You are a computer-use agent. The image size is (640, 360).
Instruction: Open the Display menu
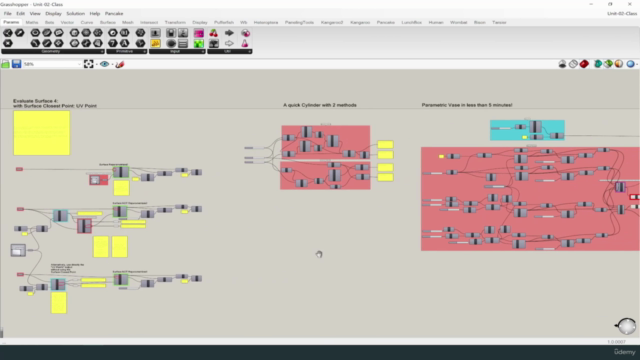click(53, 13)
